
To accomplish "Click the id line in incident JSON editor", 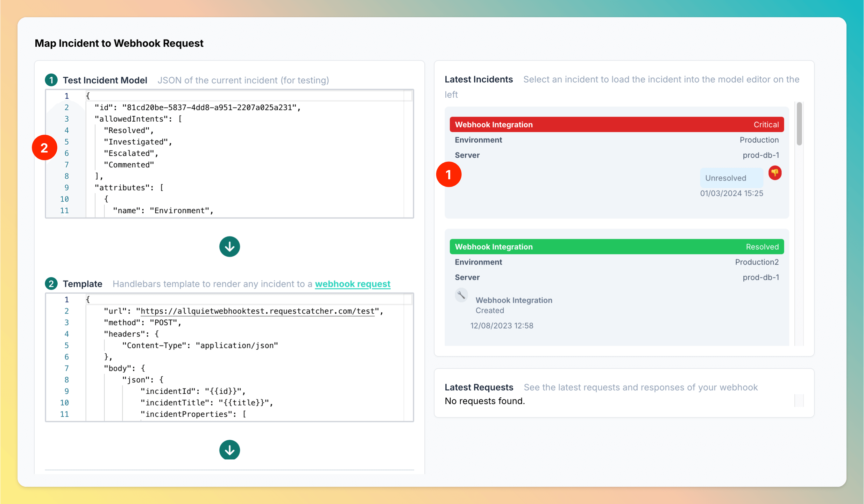I will [x=197, y=108].
